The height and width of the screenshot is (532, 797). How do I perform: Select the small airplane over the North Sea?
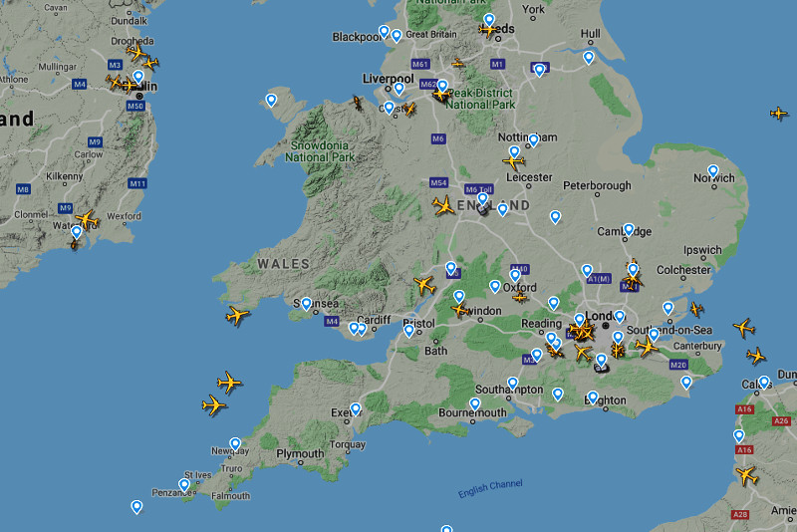click(x=778, y=114)
